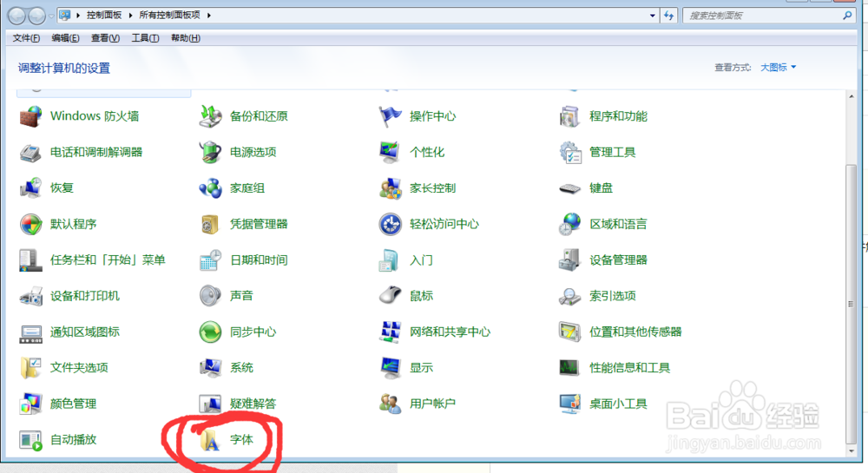
Task: Click the Back navigation button
Action: tap(17, 16)
